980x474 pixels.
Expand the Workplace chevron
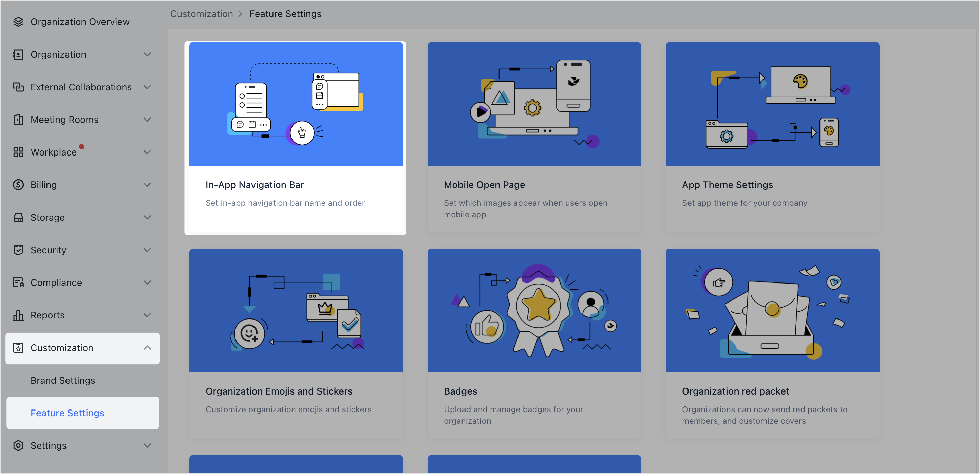coord(147,152)
